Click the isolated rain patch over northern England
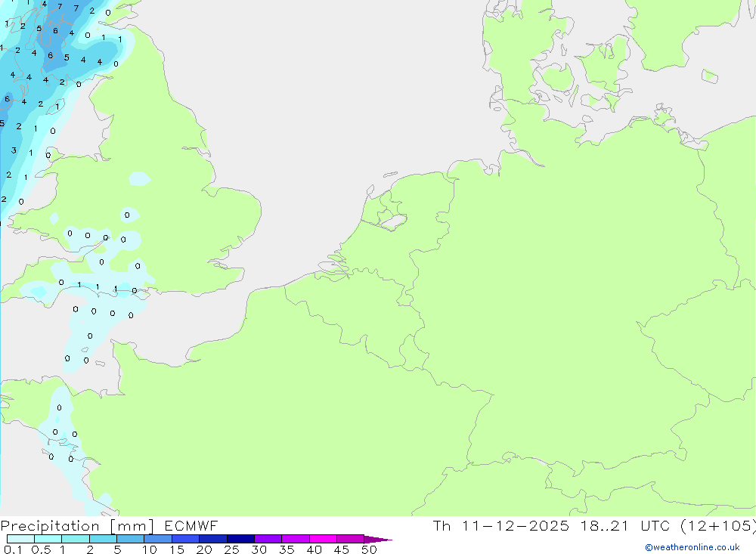This screenshot has height=554, width=756. [139, 179]
